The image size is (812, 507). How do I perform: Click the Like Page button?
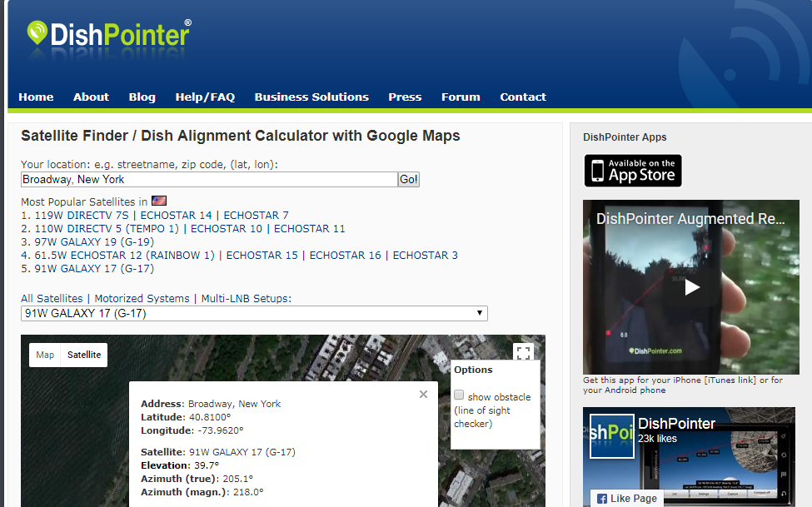point(626,498)
